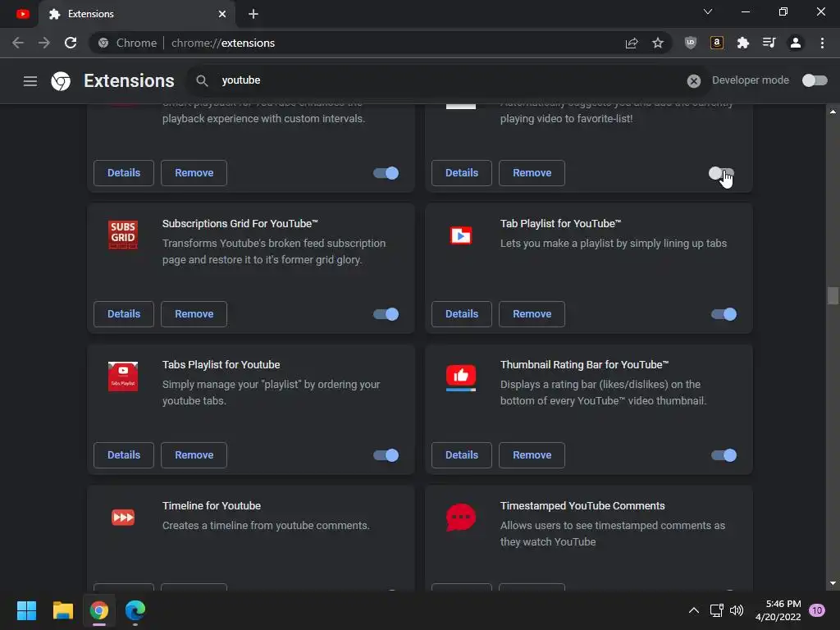Click Tabs Playlist for Youtube icon
Screen dimensions: 840x630
coord(123,376)
